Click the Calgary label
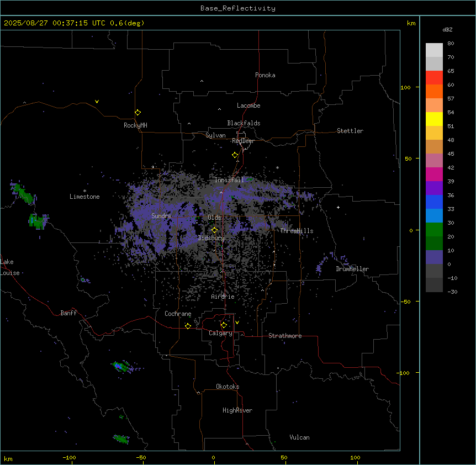Image resolution: width=476 pixels, height=465 pixels. pos(220,333)
